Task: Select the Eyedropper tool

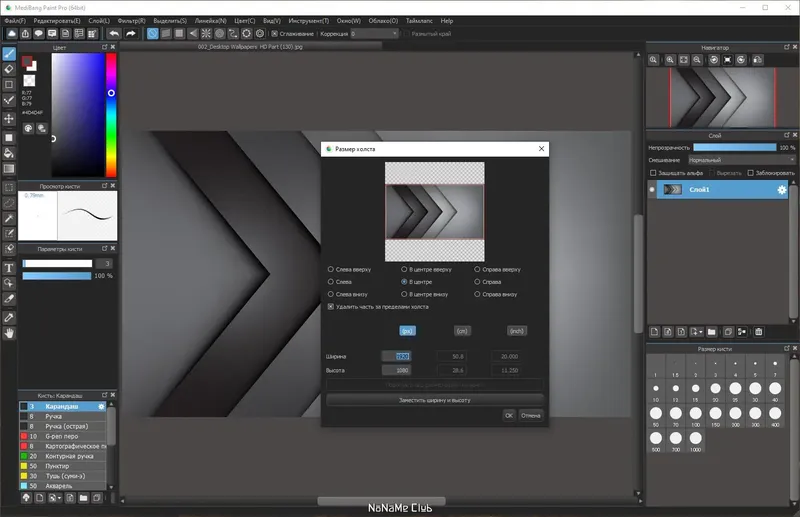Action: 9,317
